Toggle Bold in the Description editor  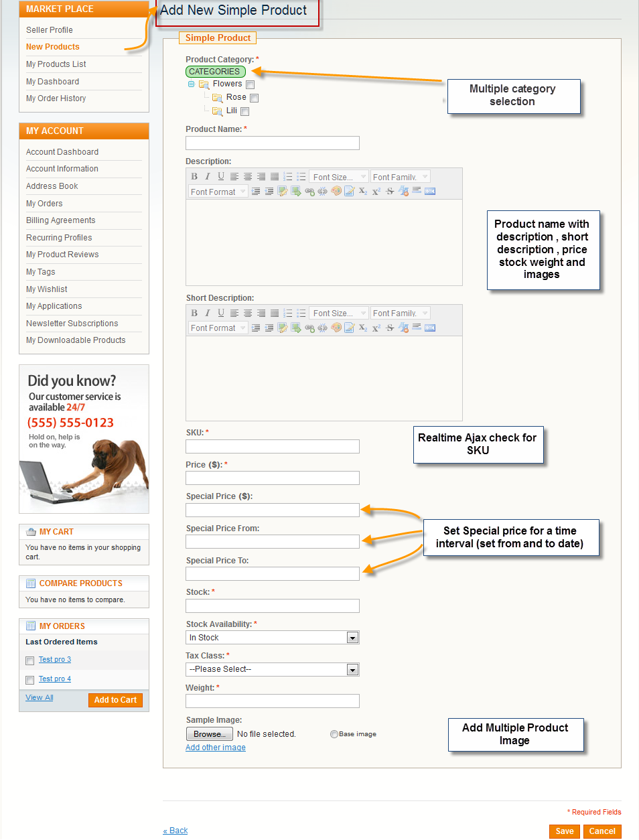click(x=194, y=177)
